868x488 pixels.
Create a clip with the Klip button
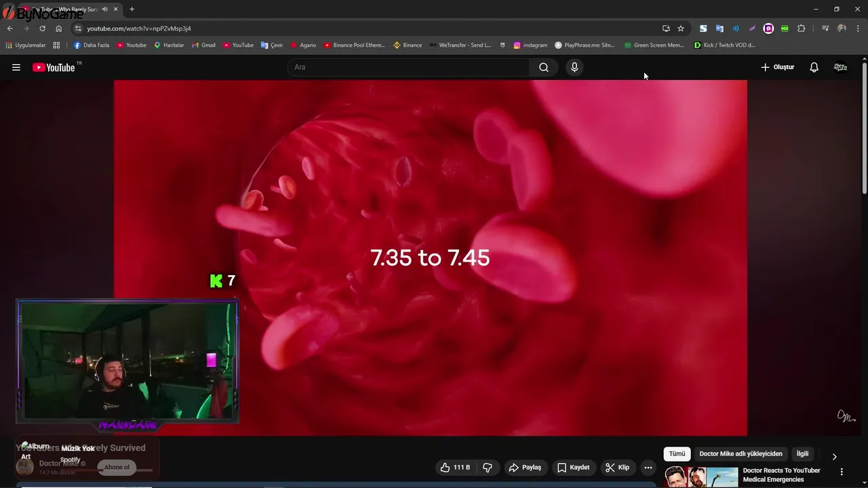coord(617,467)
